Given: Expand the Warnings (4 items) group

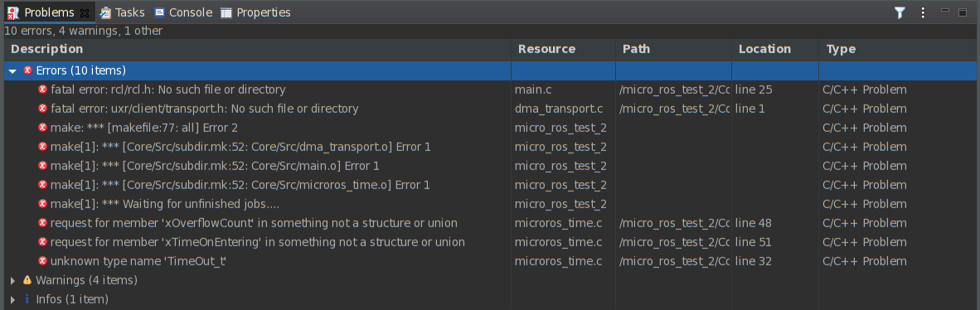Looking at the screenshot, I should click(x=12, y=281).
